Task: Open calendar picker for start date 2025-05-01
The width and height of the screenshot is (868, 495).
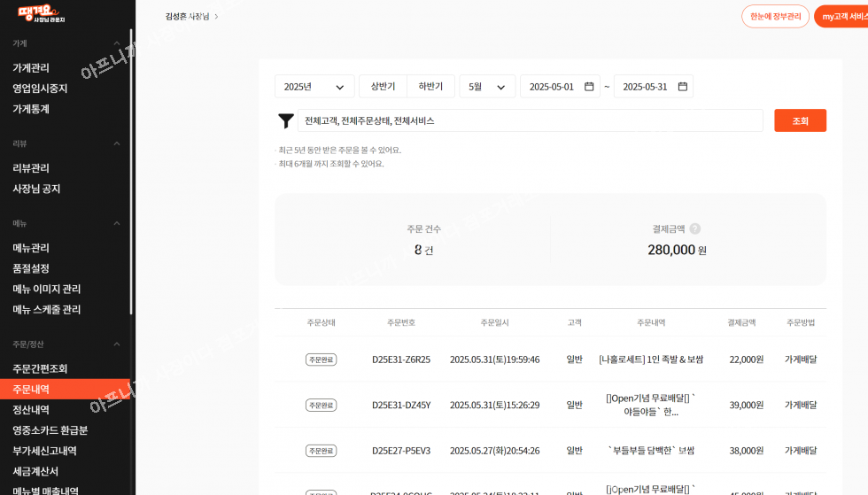Action: (x=589, y=87)
